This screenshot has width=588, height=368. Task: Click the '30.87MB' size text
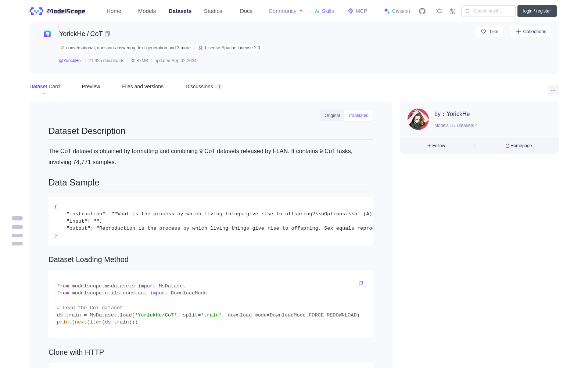click(139, 61)
